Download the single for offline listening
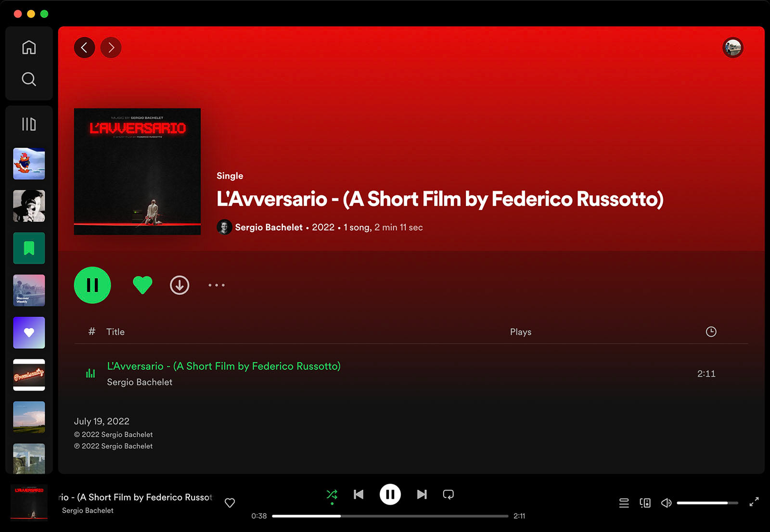 180,285
